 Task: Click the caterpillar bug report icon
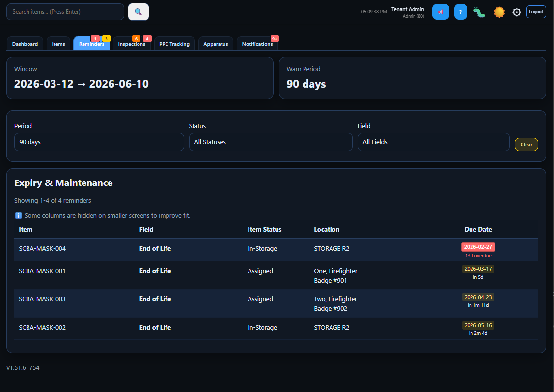pos(479,11)
